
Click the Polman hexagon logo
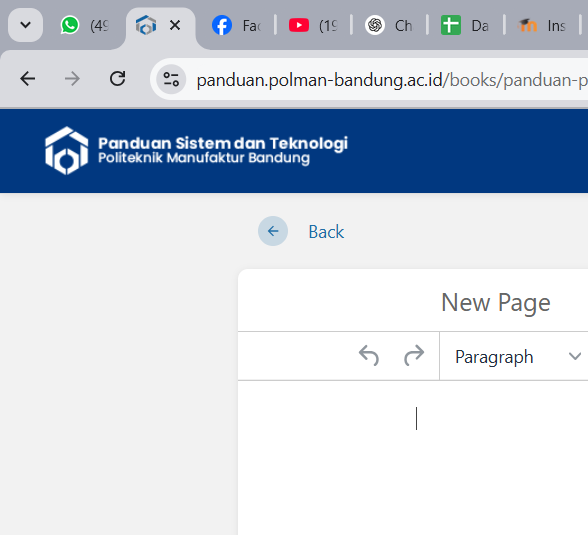(x=67, y=151)
